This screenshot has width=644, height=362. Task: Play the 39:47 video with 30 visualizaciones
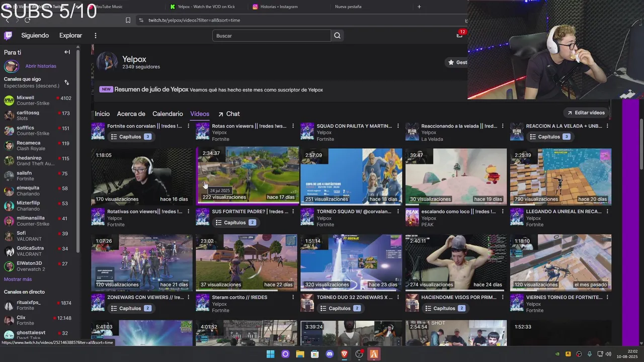pyautogui.click(x=456, y=176)
